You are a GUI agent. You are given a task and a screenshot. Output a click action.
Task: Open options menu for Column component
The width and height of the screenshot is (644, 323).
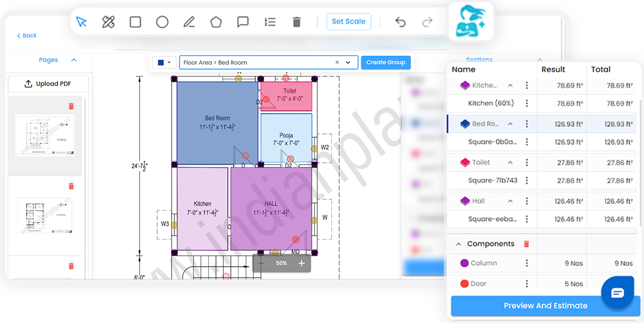(x=527, y=263)
